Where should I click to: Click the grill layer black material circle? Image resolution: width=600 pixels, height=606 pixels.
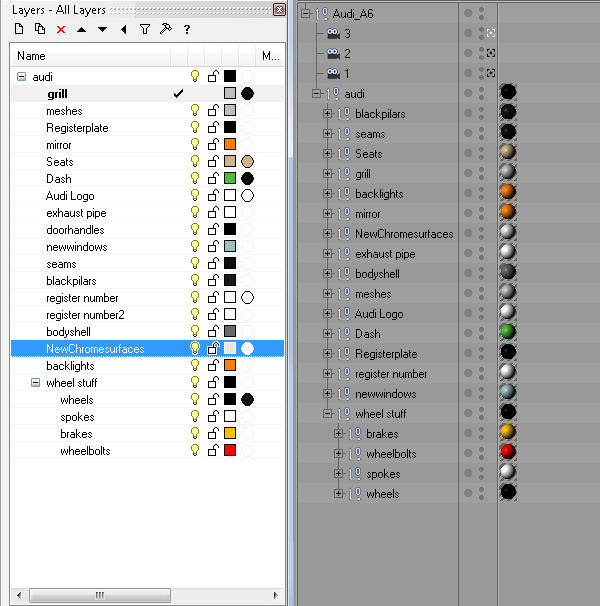(247, 94)
